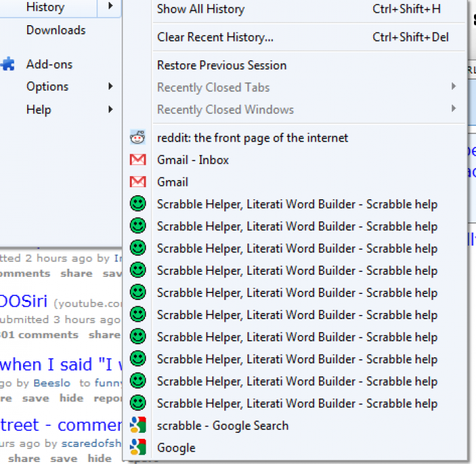The height and width of the screenshot is (464, 476).
Task: Select Clear Recent History menu entry
Action: click(x=215, y=37)
